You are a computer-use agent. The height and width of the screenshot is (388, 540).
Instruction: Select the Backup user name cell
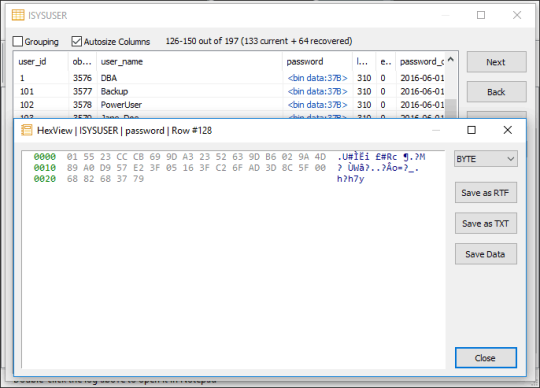114,92
